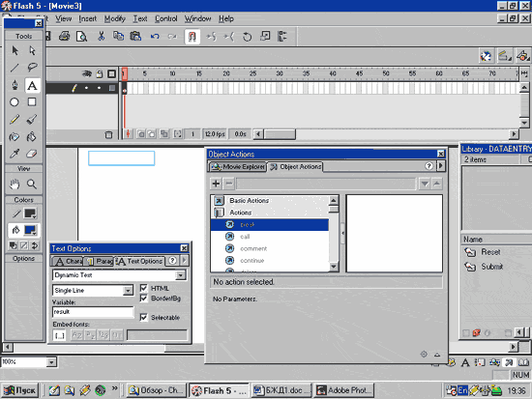Open the Control menu
Image resolution: width=532 pixels, height=399 pixels.
pyautogui.click(x=166, y=18)
